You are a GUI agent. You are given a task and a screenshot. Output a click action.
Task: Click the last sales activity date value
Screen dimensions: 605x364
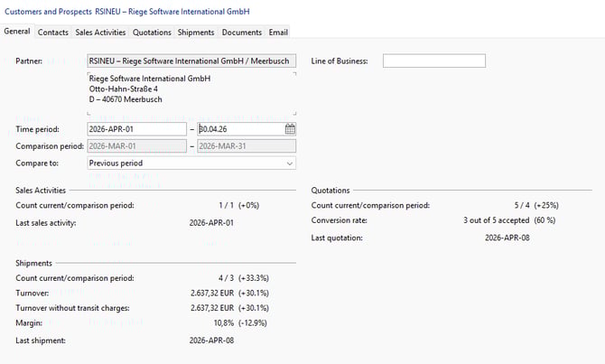[211, 222]
